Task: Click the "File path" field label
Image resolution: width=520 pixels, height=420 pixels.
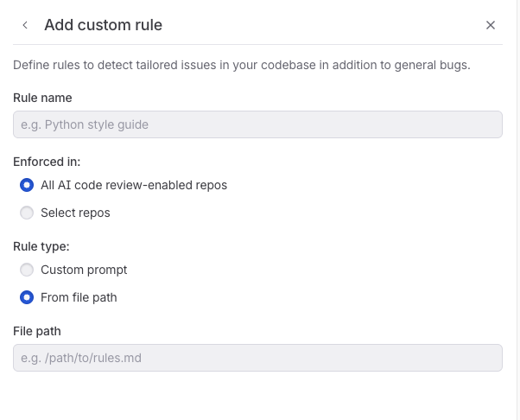Action: coord(37,331)
